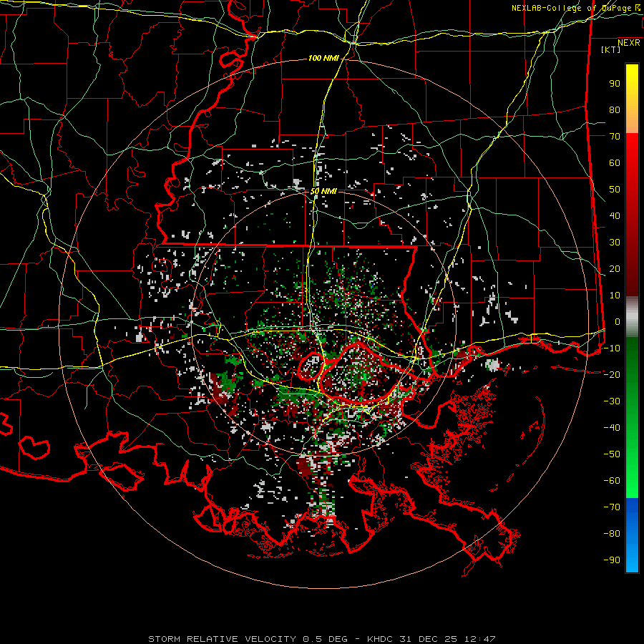This screenshot has width=644, height=644.
Task: Click the "-60" value on velocity scale
Action: [x=612, y=481]
